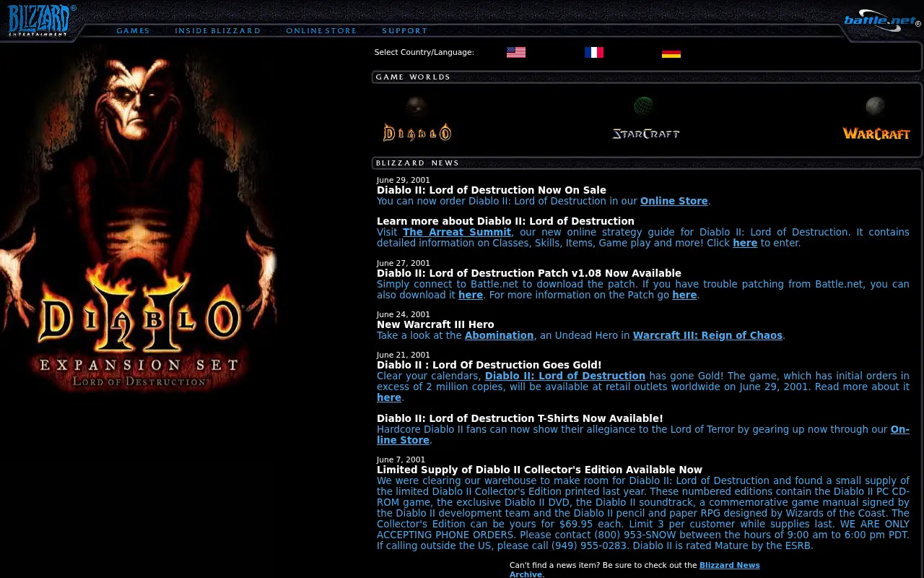Open the Diablo game world logo
Screen dimensions: 924x578
[417, 132]
